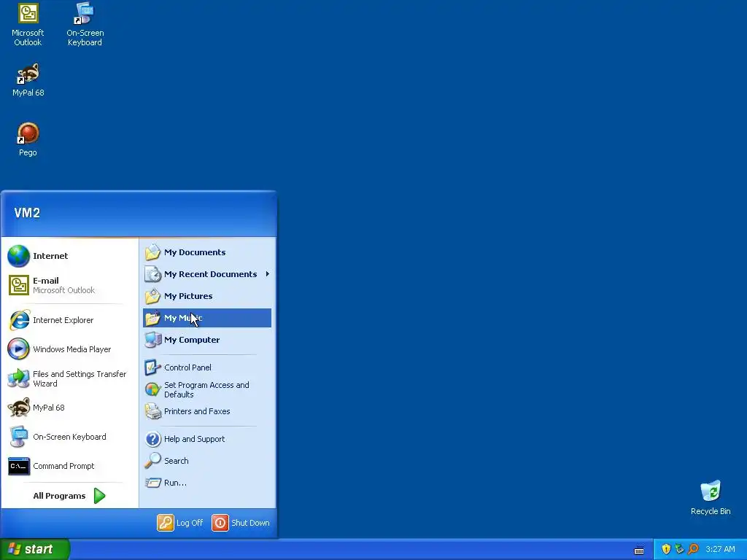Screen dimensions: 747x560
Task: Choose the Control Panel label
Action: coord(187,367)
